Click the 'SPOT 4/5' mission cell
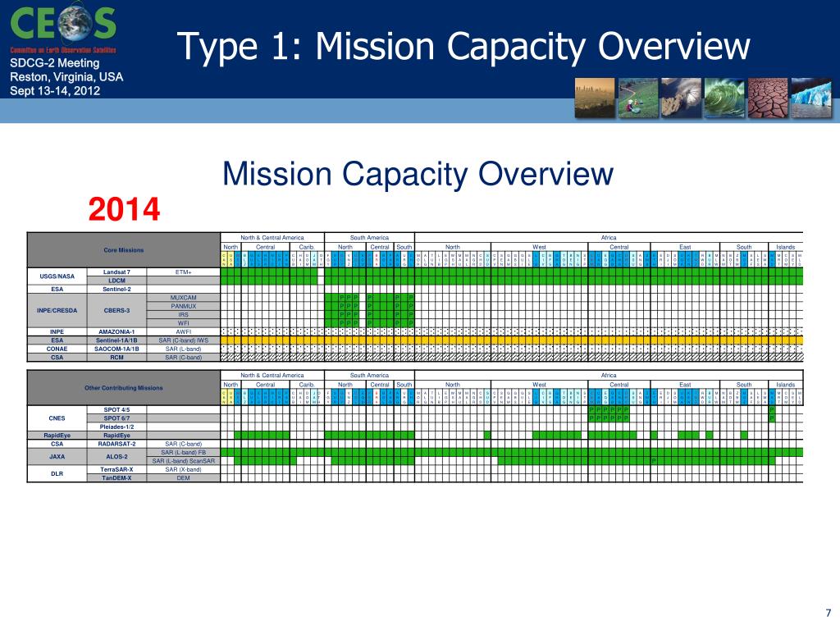Screen dimensions: 840x630 (116, 410)
